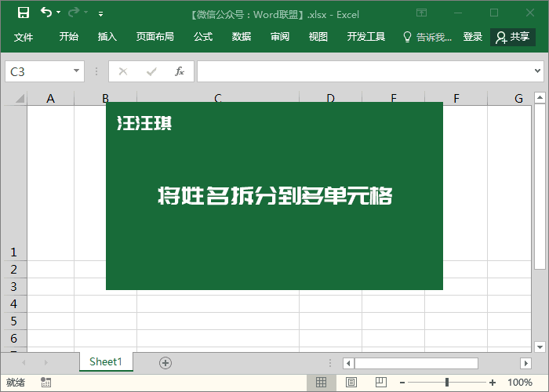Click the 就绪 status text
The image size is (549, 392).
(x=16, y=383)
